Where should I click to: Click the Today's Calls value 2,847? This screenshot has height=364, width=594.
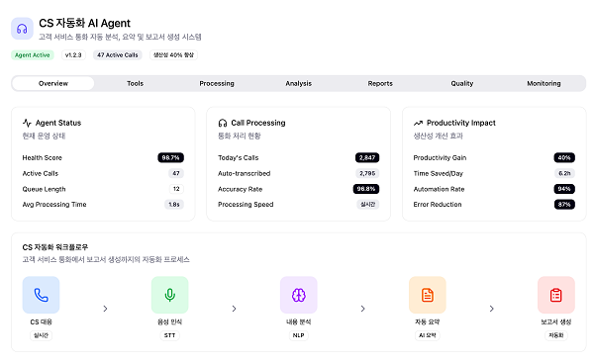(367, 158)
